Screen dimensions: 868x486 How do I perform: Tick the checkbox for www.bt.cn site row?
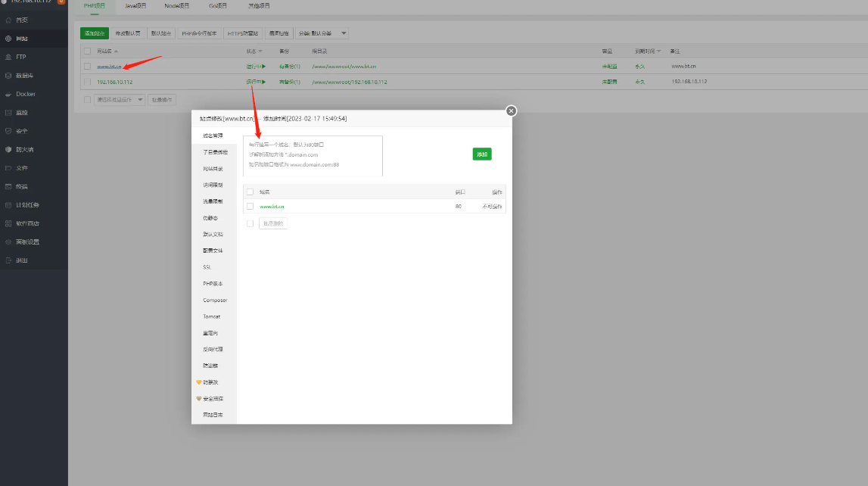[88, 67]
